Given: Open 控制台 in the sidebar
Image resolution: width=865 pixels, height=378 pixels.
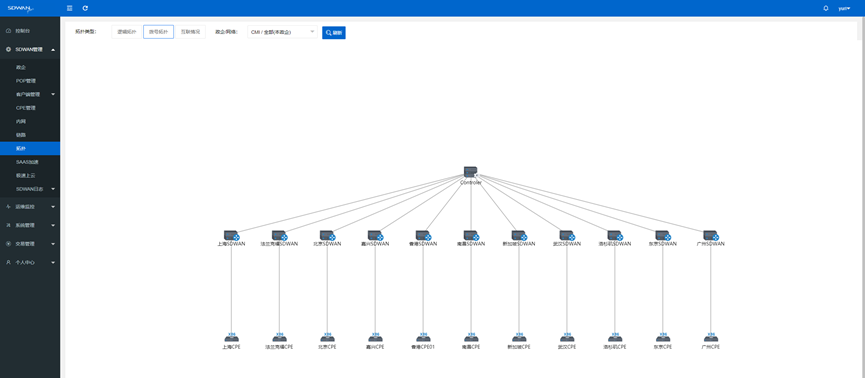Looking at the screenshot, I should [x=30, y=30].
